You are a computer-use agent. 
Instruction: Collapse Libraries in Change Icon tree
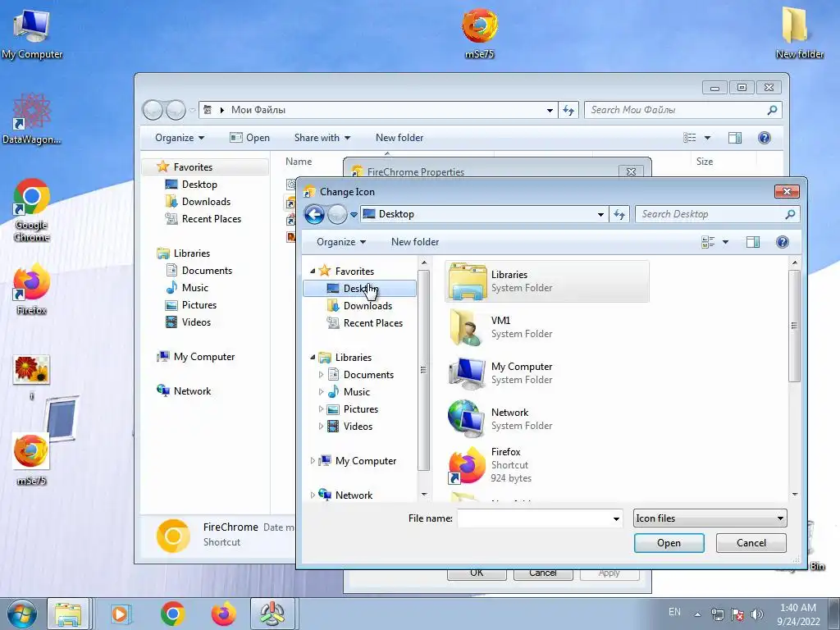tap(313, 358)
